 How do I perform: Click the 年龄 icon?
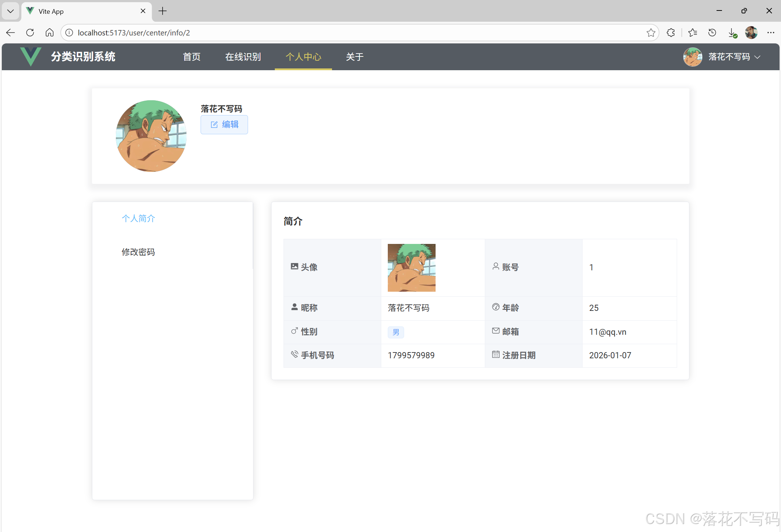click(x=496, y=307)
